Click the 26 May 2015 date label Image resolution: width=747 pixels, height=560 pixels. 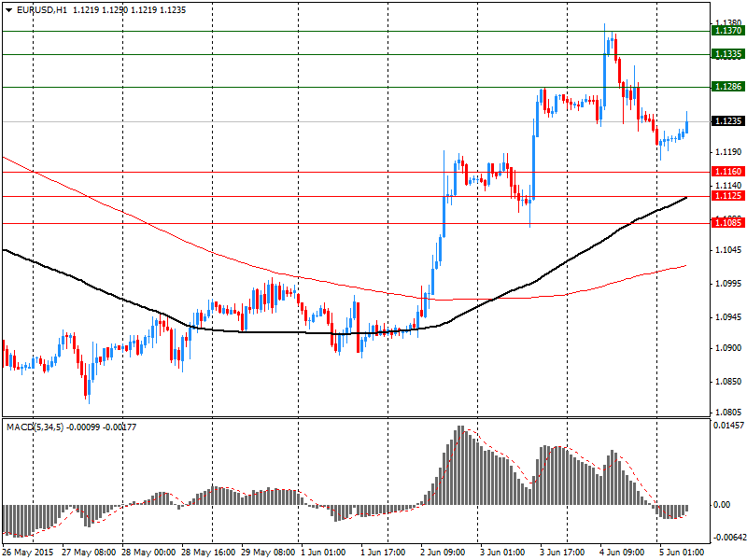[x=28, y=553]
